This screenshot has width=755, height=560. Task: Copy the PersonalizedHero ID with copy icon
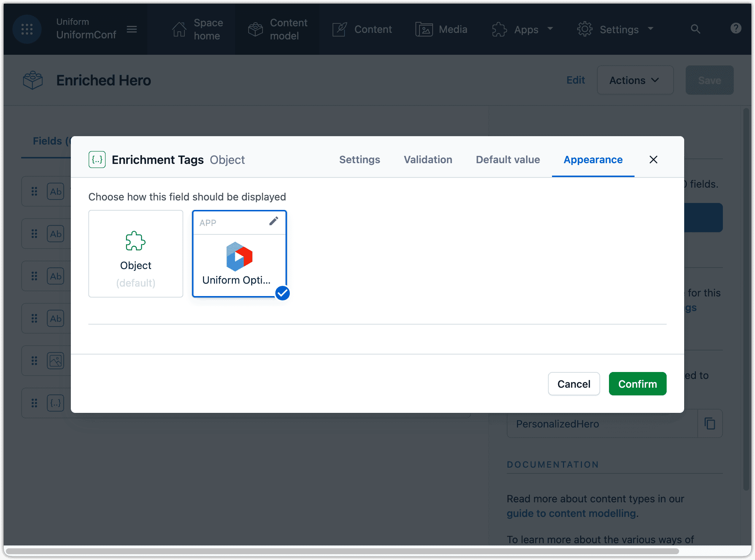709,423
